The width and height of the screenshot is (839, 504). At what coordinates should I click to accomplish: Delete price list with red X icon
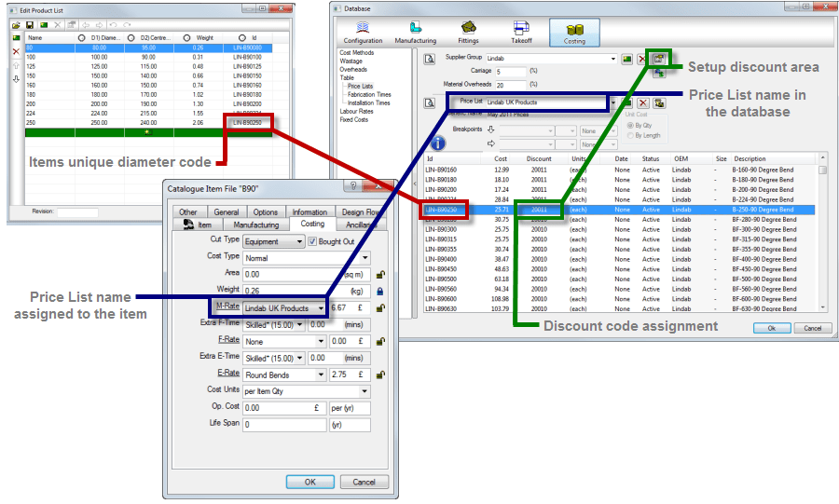coord(643,102)
